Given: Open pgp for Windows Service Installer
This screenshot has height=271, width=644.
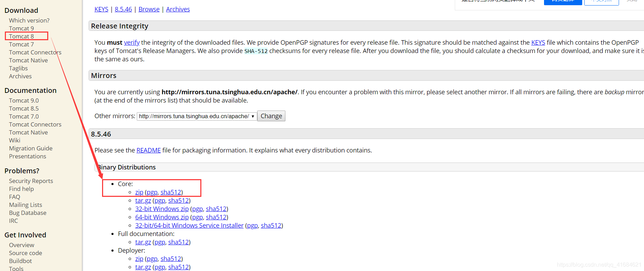Looking at the screenshot, I should (x=252, y=226).
